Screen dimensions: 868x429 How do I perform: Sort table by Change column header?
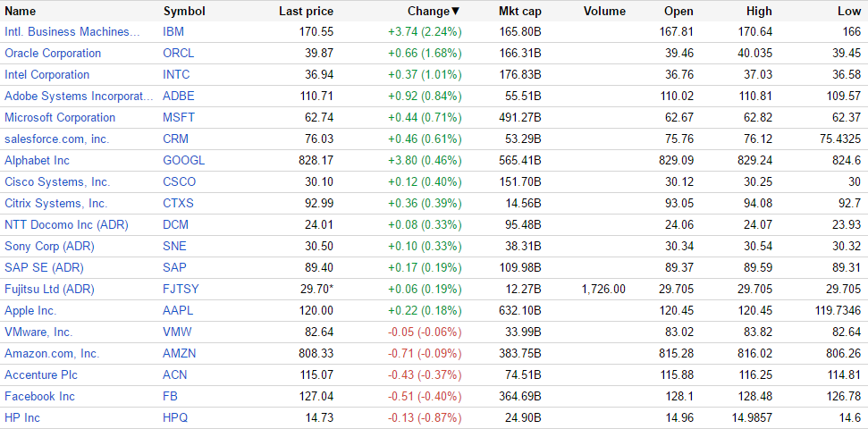(433, 12)
